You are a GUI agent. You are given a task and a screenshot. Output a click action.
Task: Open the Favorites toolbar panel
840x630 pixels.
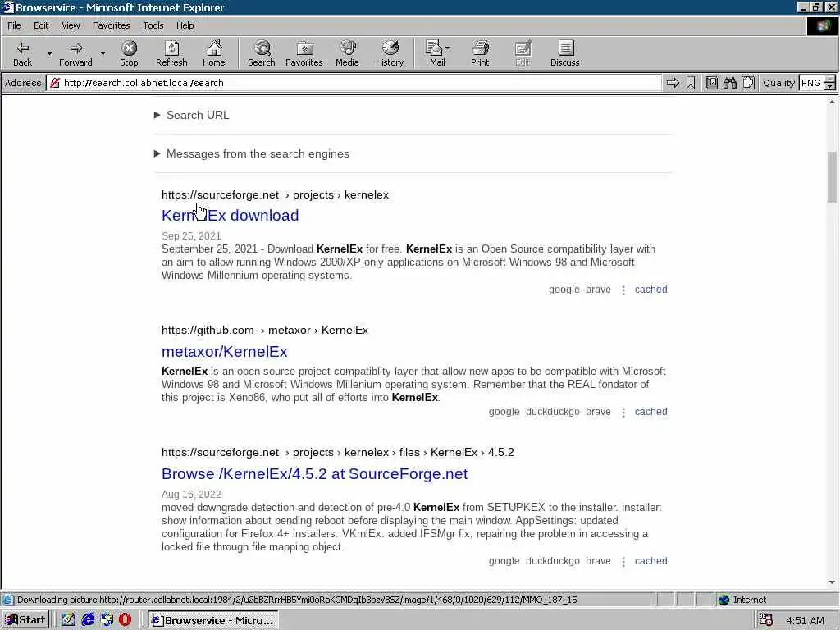(304, 54)
